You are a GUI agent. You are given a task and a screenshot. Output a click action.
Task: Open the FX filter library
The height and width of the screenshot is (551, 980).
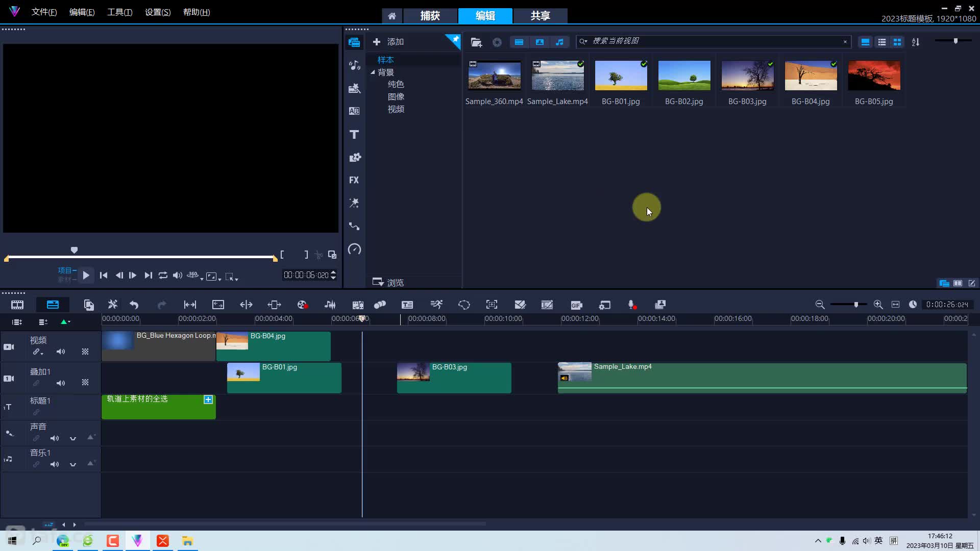point(354,180)
